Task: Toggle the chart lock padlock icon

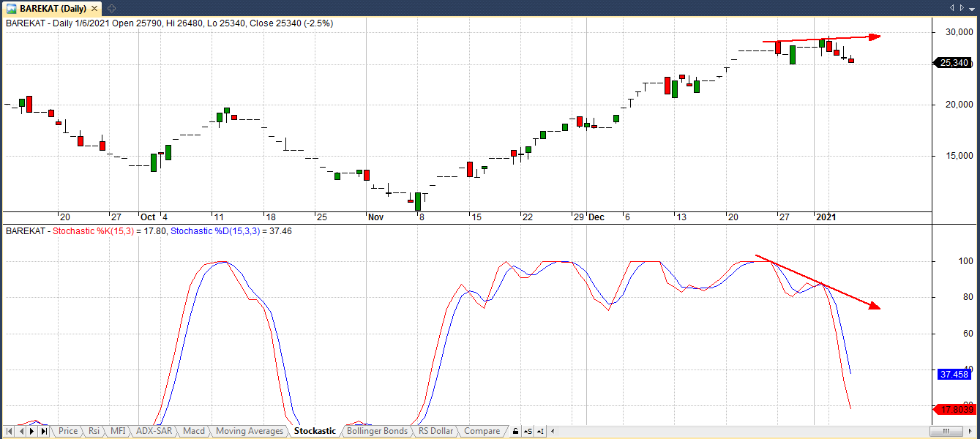Action: (x=516, y=432)
